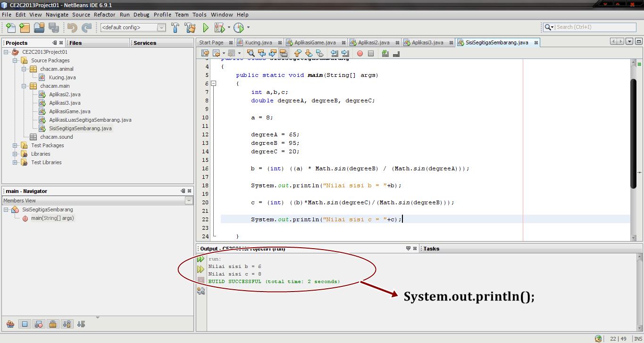Click the New Project toolbar icon
Viewport: 644px width, 343px height.
pos(24,28)
